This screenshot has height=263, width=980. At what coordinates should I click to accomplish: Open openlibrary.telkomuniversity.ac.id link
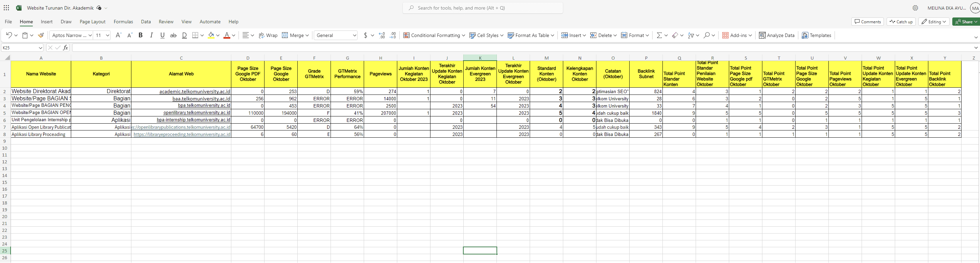coord(197,113)
